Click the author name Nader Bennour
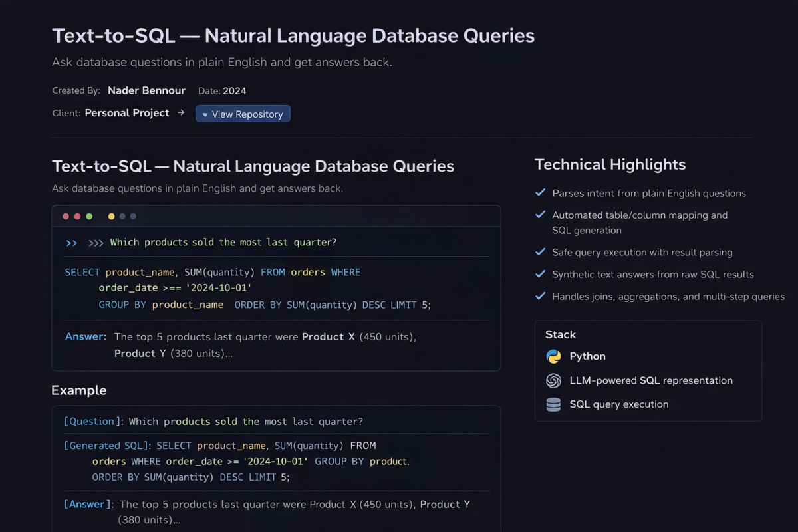The width and height of the screenshot is (798, 532). pos(146,90)
